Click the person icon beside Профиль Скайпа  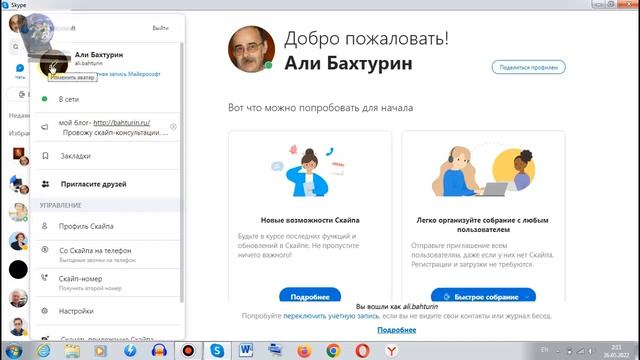44,226
